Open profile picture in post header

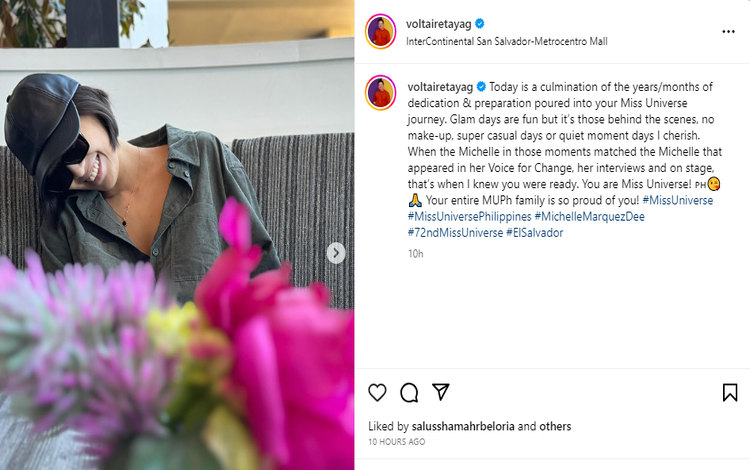click(x=380, y=32)
